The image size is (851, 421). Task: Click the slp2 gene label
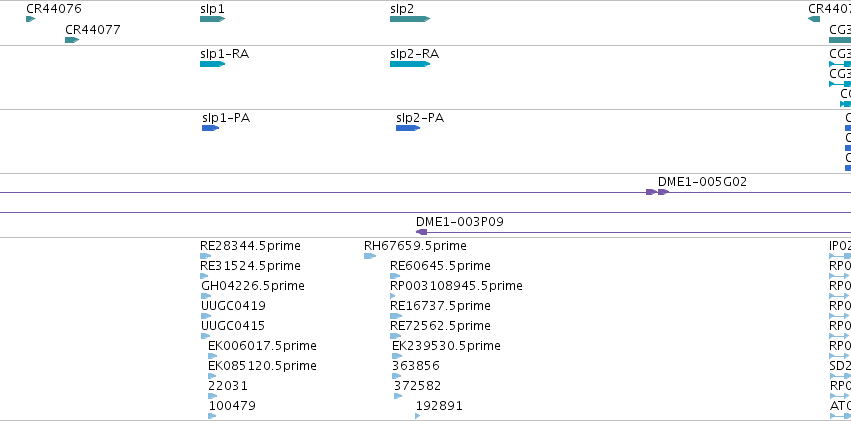click(402, 9)
